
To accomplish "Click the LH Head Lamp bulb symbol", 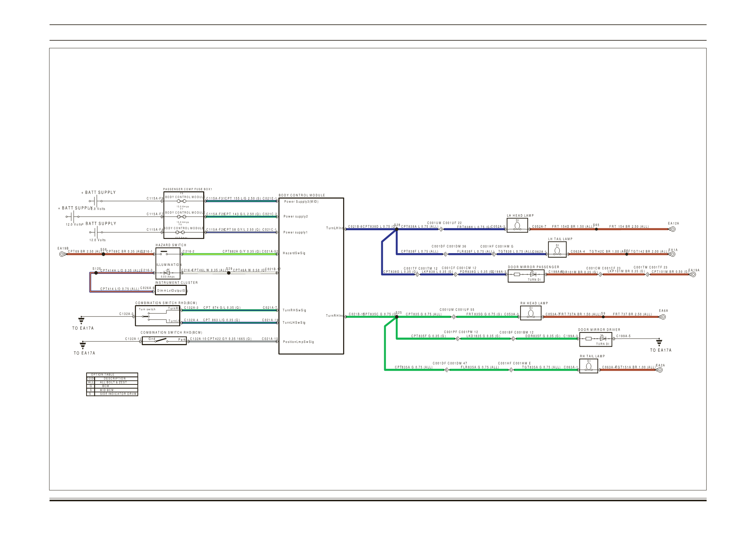I will (517, 225).
